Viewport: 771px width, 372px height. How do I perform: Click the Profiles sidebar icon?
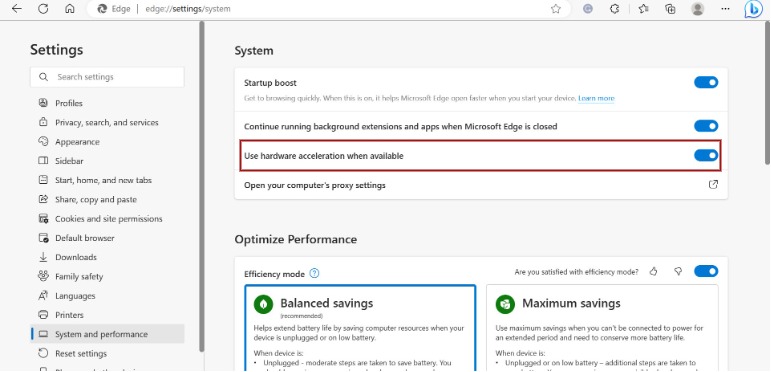[x=43, y=103]
